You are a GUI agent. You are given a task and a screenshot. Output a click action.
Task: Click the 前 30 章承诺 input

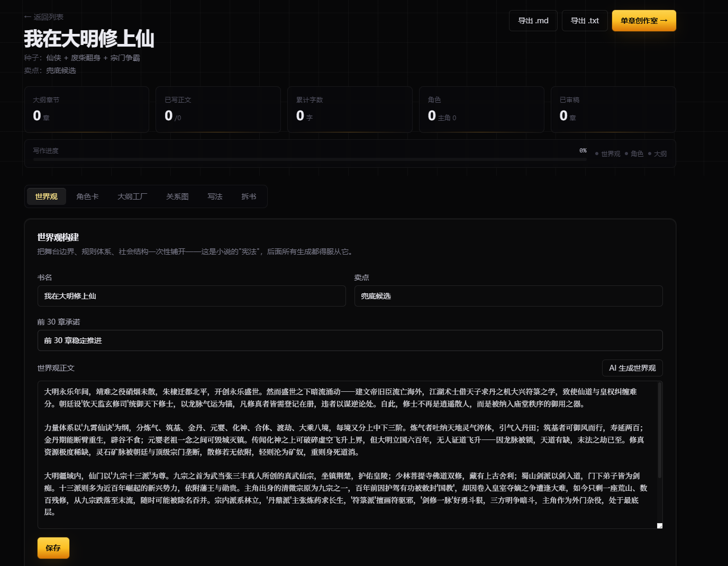click(x=350, y=340)
